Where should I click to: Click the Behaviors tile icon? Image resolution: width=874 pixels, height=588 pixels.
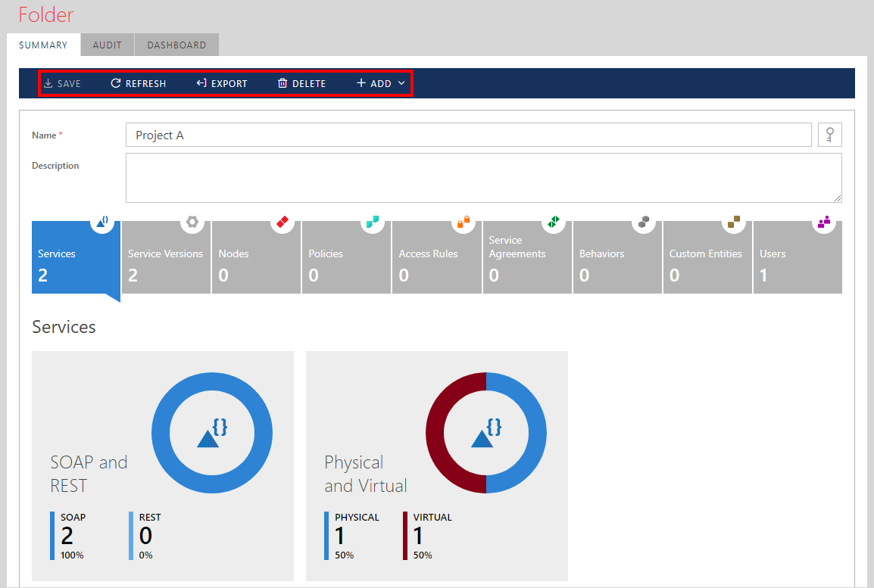tap(644, 222)
